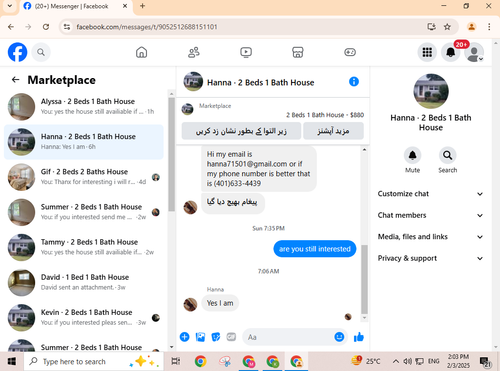Send a thumbs-up like

tap(359, 337)
